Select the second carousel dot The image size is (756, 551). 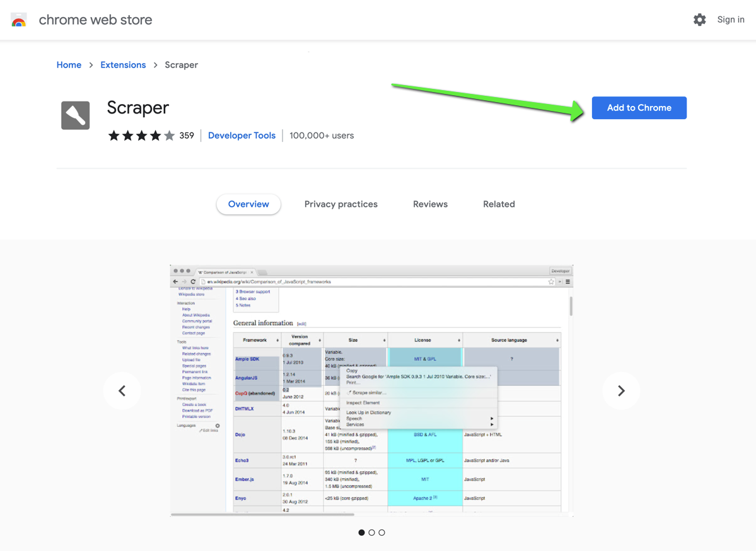point(372,533)
